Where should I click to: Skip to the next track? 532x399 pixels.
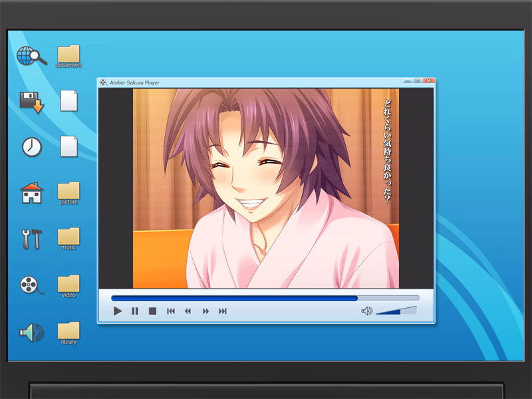point(222,311)
